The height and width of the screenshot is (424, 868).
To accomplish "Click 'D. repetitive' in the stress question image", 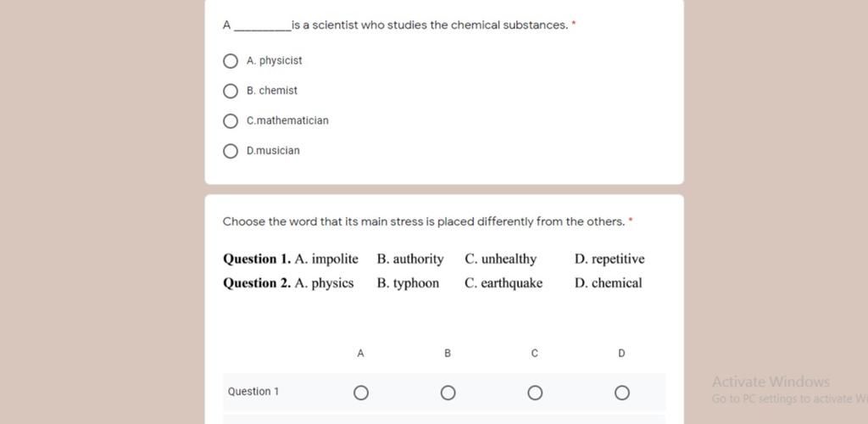I will click(x=609, y=259).
